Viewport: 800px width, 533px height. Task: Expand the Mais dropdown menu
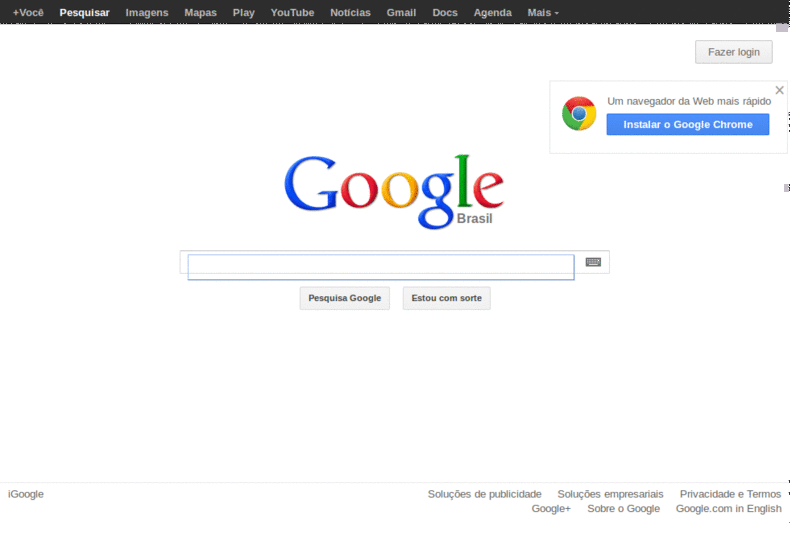tap(543, 12)
